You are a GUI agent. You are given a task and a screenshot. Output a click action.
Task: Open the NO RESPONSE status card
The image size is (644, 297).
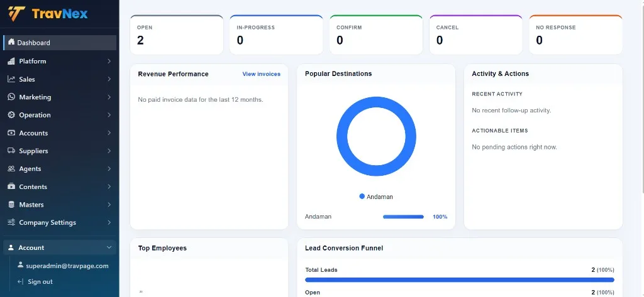[575, 35]
